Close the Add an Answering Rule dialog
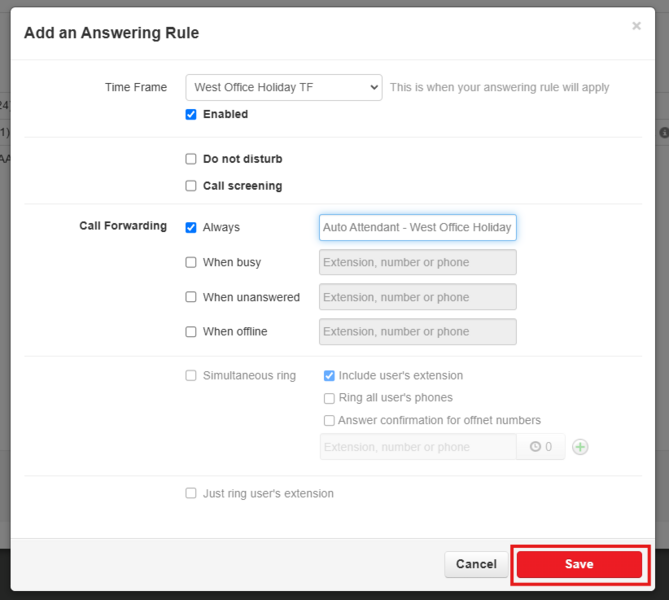The image size is (669, 600). click(x=636, y=26)
